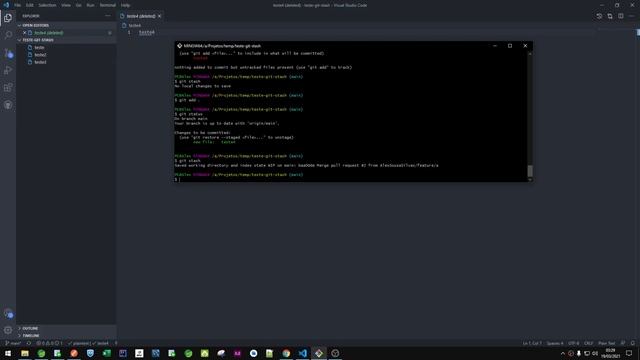This screenshot has height=360, width=640.
Task: Collapse the TESTE-GIT-STASH folder section
Action: pos(19,40)
